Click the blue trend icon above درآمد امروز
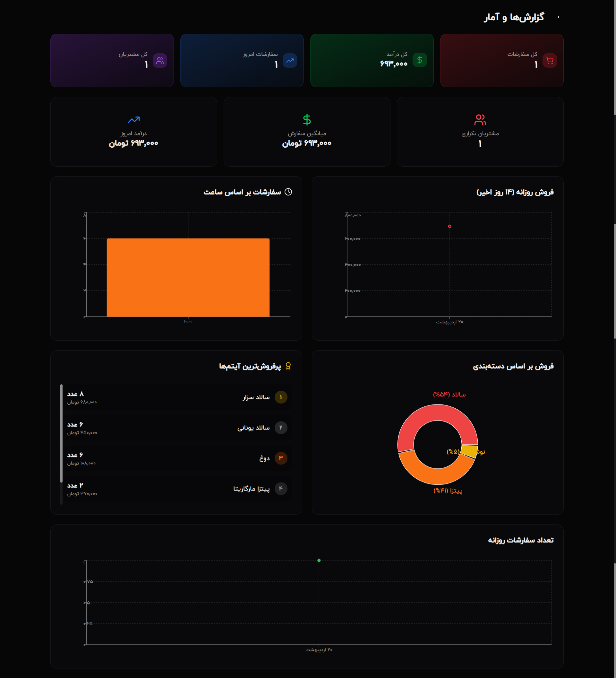 (134, 120)
